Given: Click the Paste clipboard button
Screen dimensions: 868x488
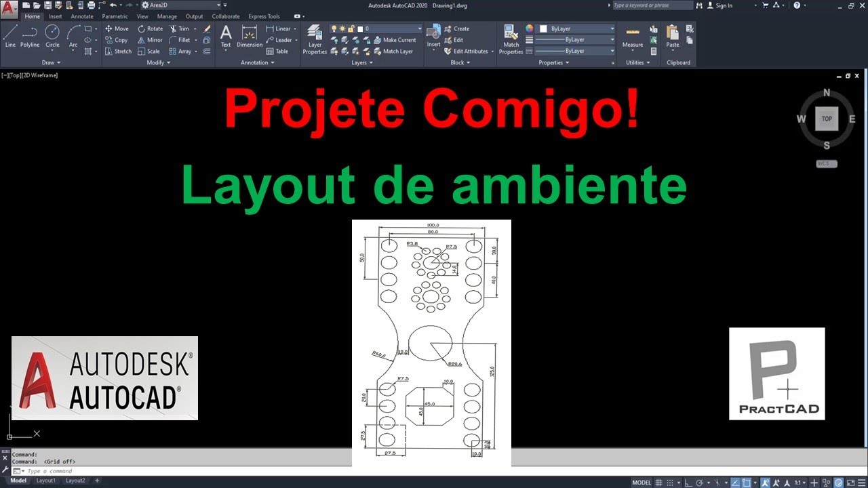Looking at the screenshot, I should (673, 37).
